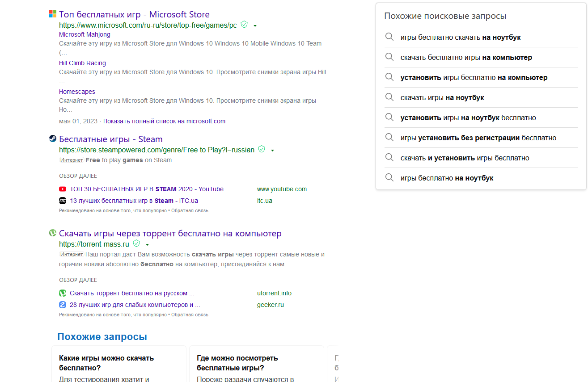Click geeker.ru source text
This screenshot has width=588, height=382.
click(x=271, y=305)
